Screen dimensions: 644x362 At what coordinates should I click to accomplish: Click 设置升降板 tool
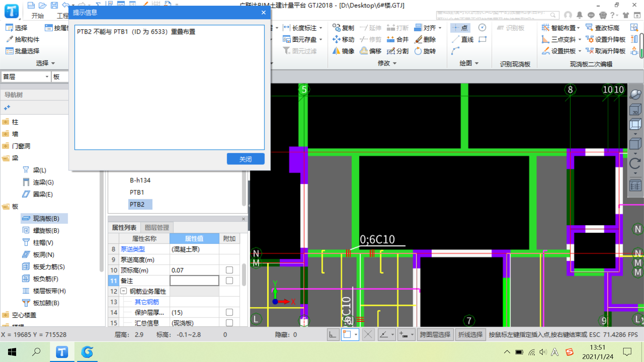[606, 40]
